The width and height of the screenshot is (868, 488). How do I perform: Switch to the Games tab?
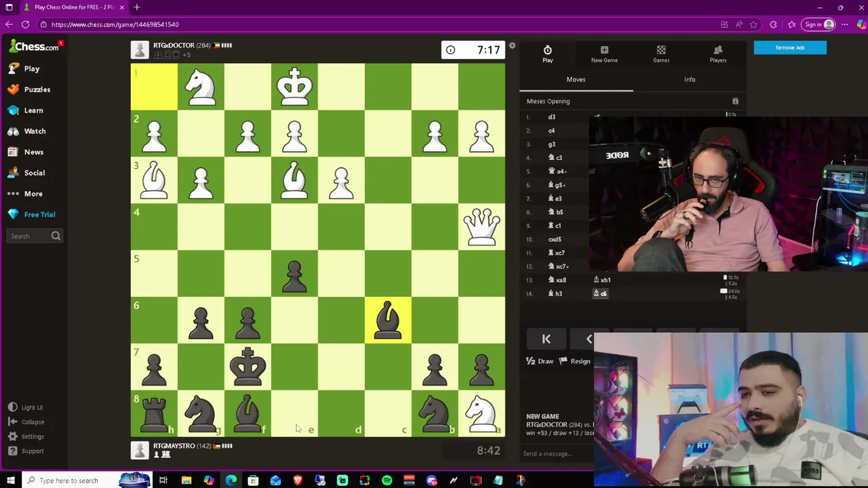[661, 54]
